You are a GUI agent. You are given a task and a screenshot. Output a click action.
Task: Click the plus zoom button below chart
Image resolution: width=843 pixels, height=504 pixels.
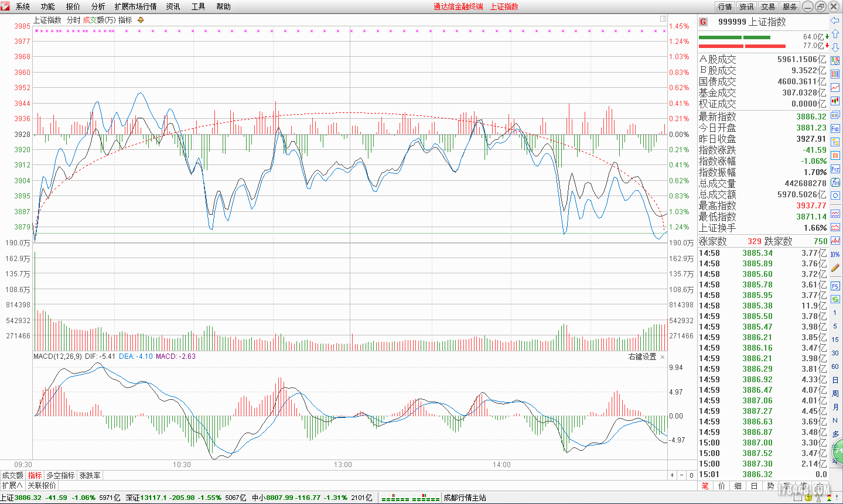point(673,475)
